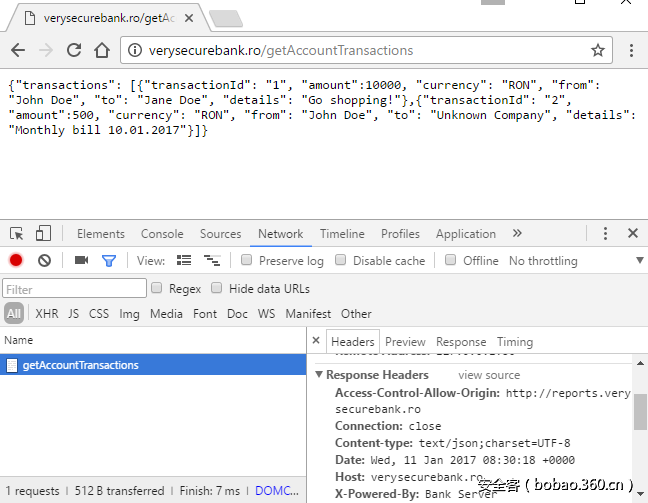This screenshot has height=503, width=648.
Task: Check the Disable cache option
Action: tap(341, 260)
